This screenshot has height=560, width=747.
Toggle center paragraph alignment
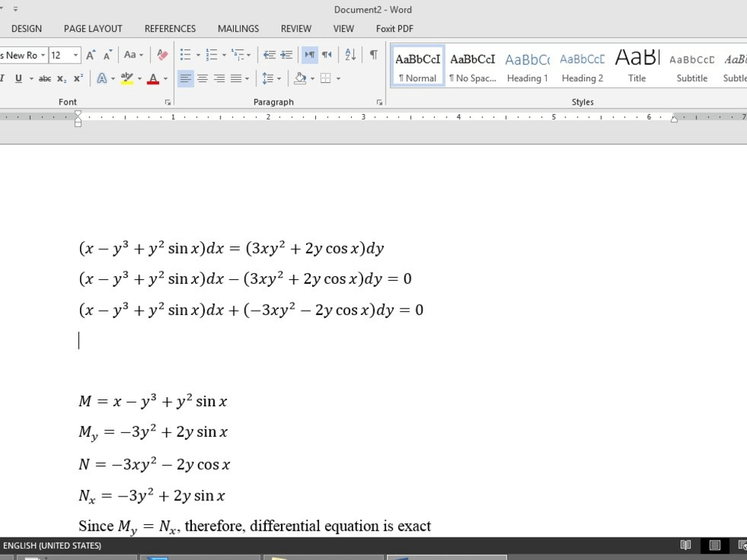202,78
